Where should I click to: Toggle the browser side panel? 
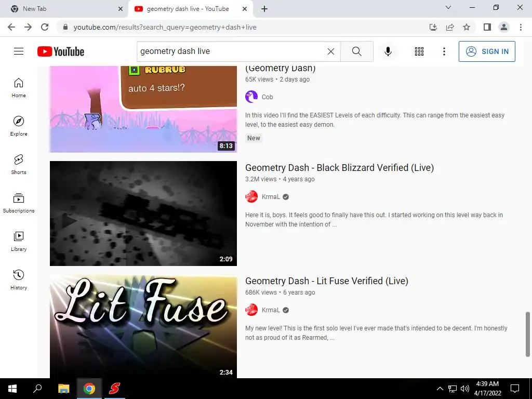pos(487,27)
